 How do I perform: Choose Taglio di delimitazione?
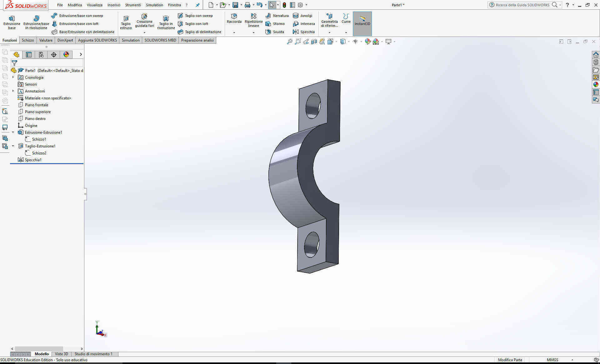point(199,32)
